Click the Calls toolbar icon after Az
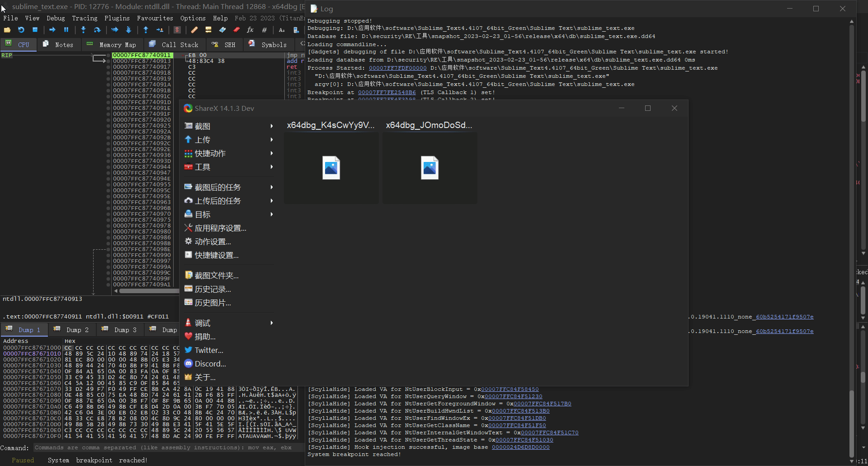 coord(296,30)
